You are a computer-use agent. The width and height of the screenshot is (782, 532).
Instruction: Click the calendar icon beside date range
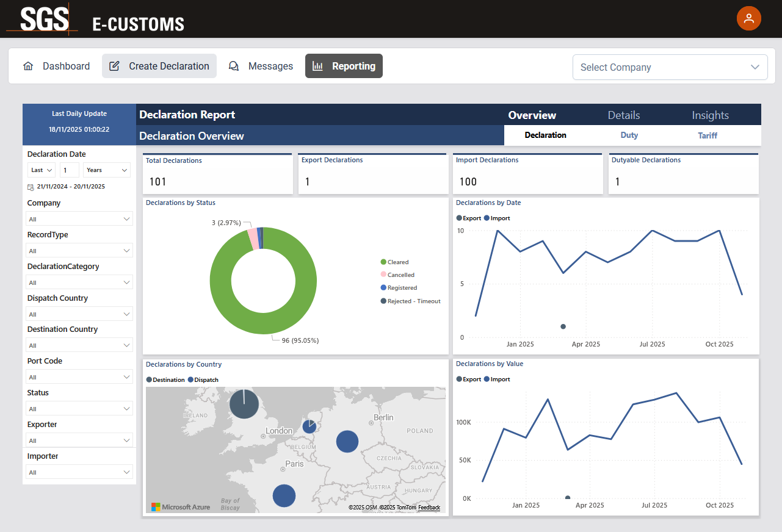[x=31, y=187]
